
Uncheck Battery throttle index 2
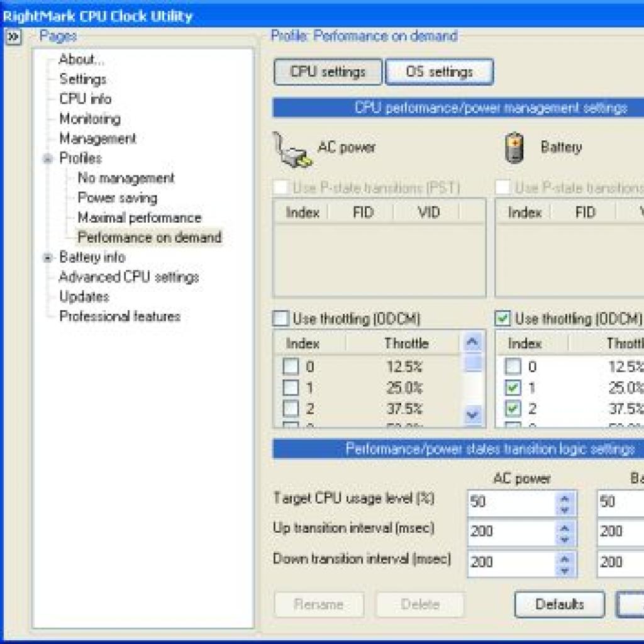pos(513,409)
